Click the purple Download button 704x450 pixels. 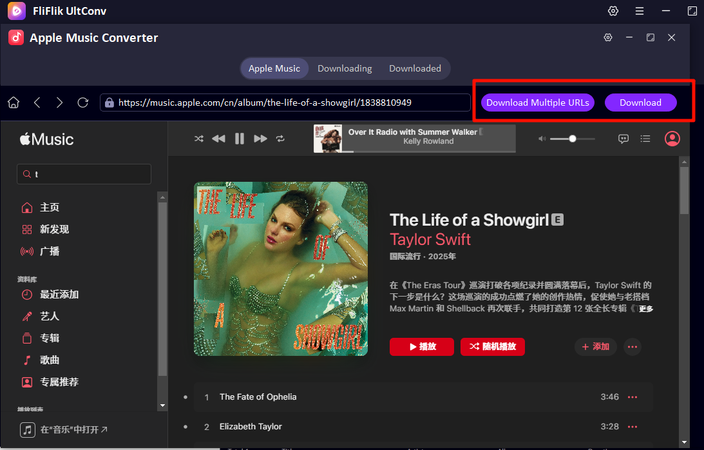click(641, 102)
